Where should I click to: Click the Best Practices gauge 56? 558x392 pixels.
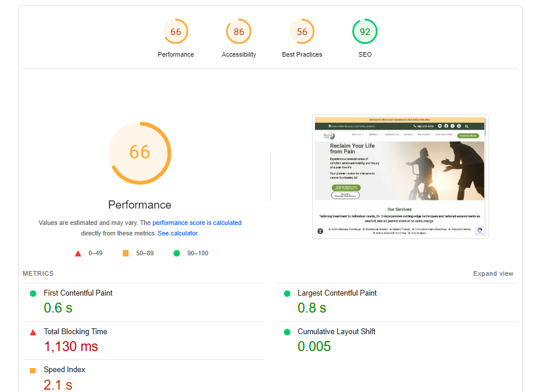(x=302, y=32)
